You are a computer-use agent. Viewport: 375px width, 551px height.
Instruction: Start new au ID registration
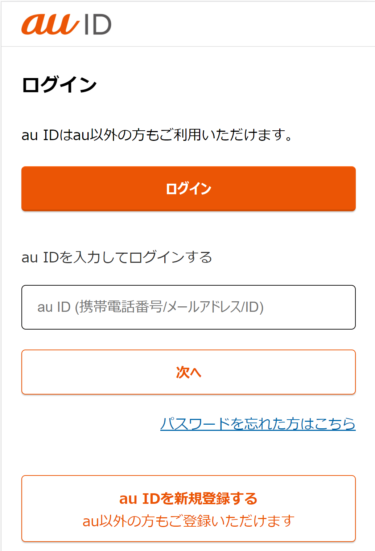click(x=188, y=508)
